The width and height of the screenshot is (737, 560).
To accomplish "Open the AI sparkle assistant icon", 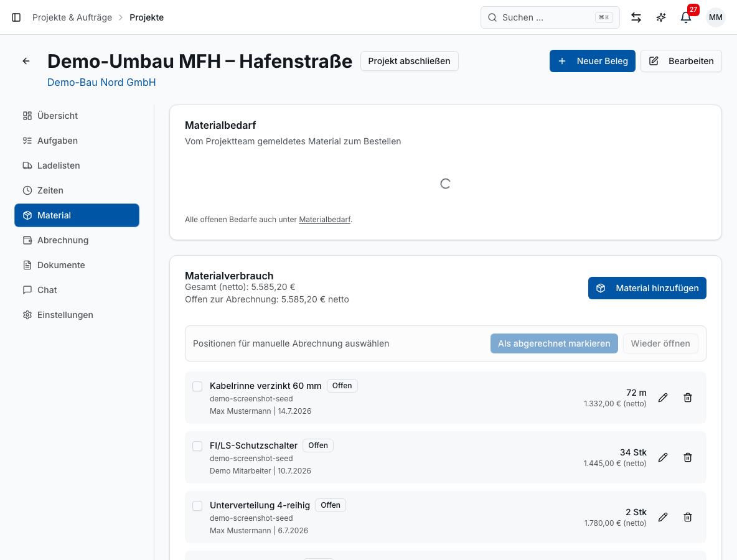I will [x=661, y=17].
